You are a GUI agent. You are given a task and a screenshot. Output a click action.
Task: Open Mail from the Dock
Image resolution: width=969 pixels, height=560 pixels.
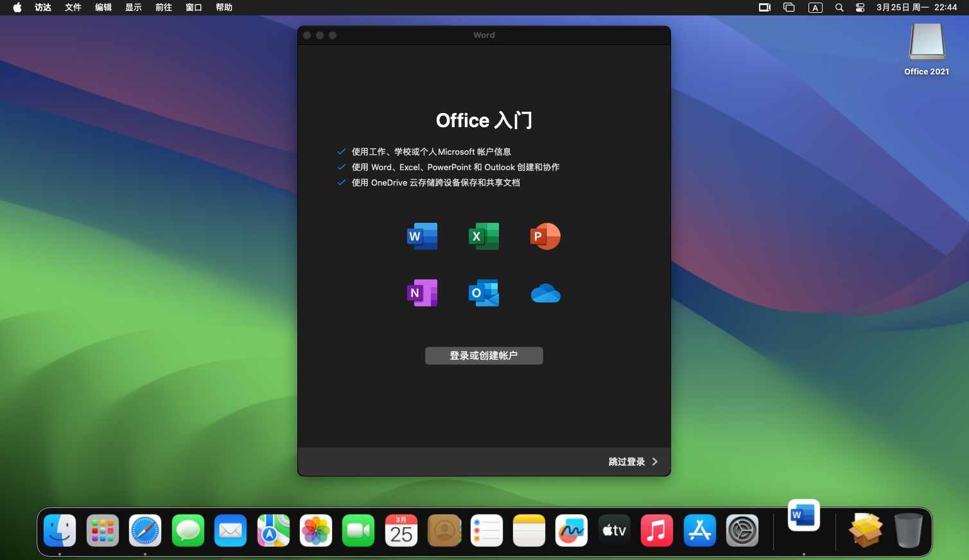231,531
